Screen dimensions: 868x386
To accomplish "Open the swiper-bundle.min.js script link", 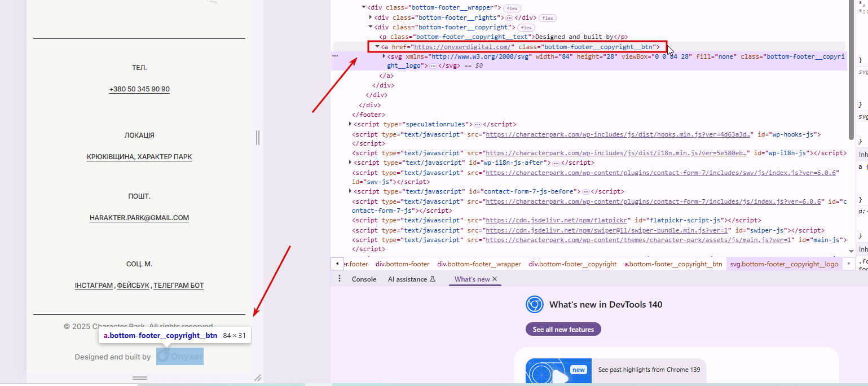I will point(608,230).
